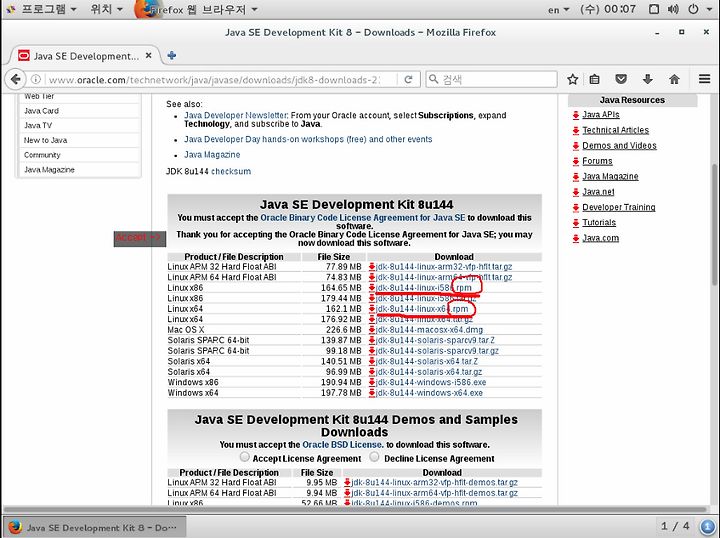This screenshot has width=720, height=538.
Task: Select Accept License Agreement radio button
Action: coord(245,457)
